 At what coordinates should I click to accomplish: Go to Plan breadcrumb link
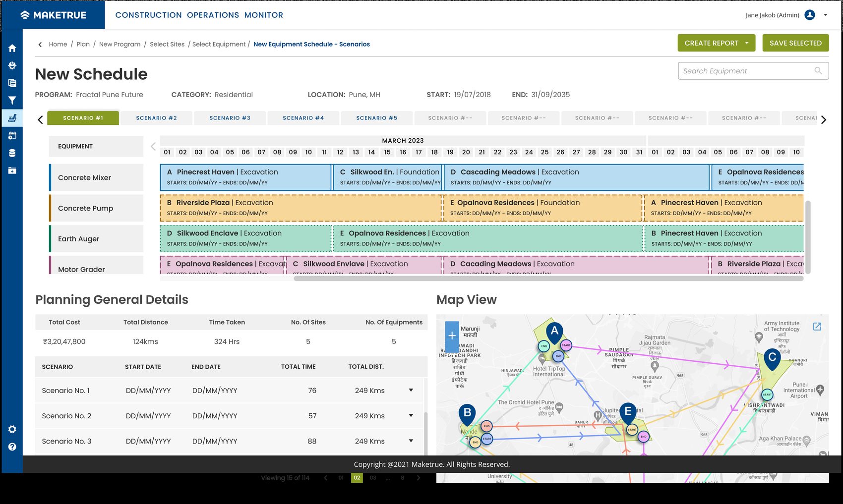point(83,44)
